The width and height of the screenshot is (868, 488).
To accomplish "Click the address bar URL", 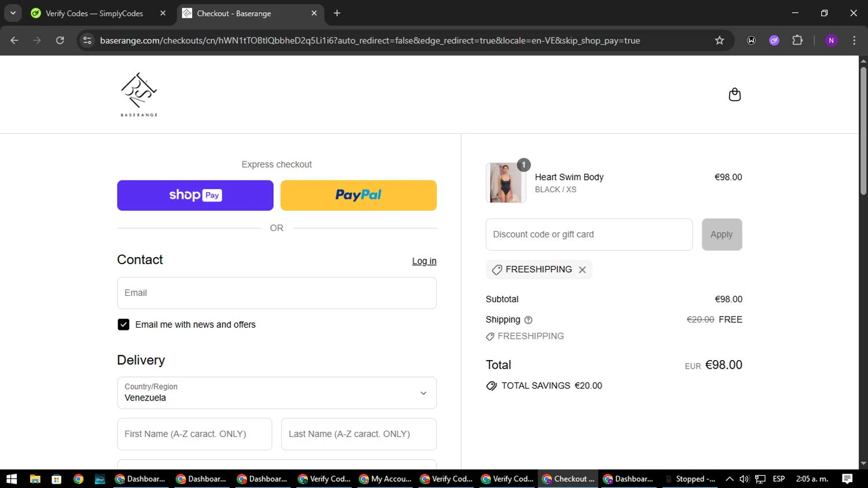I will click(370, 41).
